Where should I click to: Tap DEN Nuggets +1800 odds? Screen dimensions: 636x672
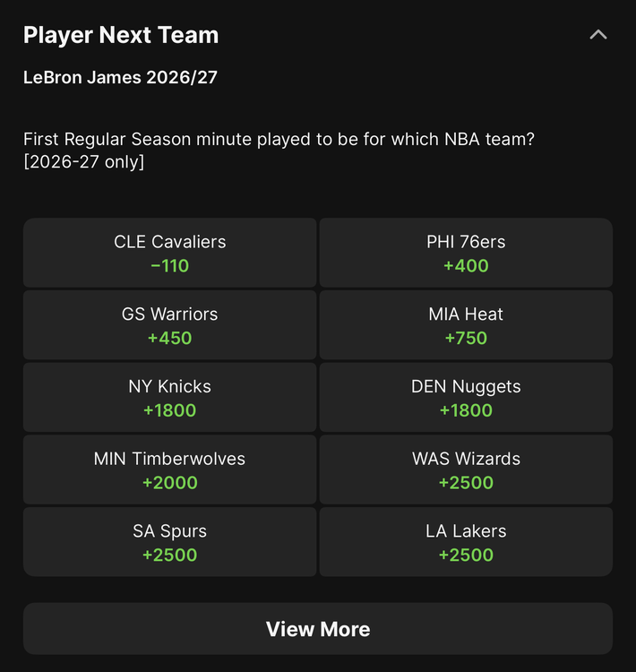[466, 397]
